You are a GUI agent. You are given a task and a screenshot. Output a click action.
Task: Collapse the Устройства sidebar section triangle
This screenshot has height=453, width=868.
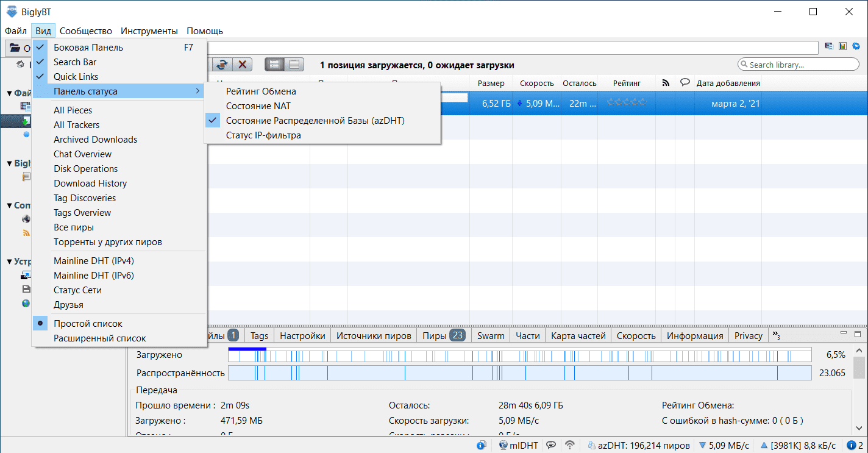pos(9,262)
